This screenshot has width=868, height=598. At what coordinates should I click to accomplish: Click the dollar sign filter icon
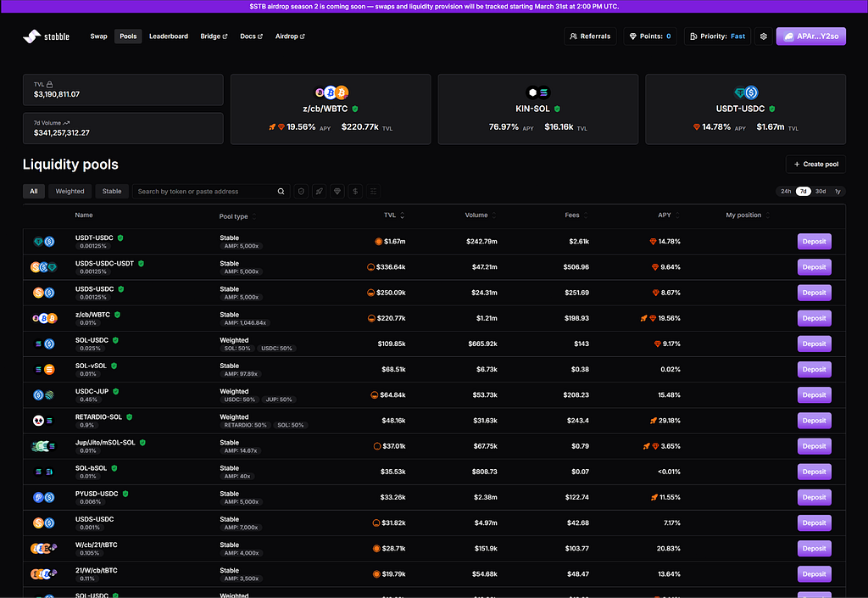(355, 192)
